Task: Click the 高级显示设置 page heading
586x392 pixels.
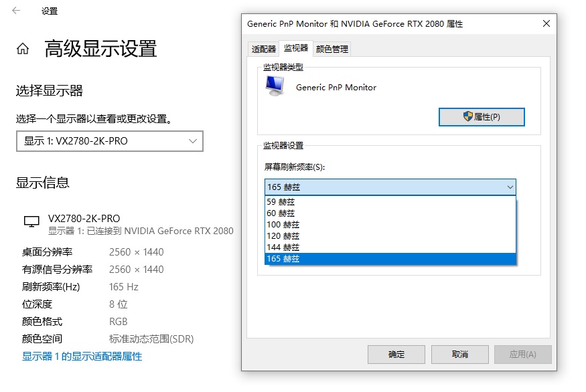Action: 100,49
